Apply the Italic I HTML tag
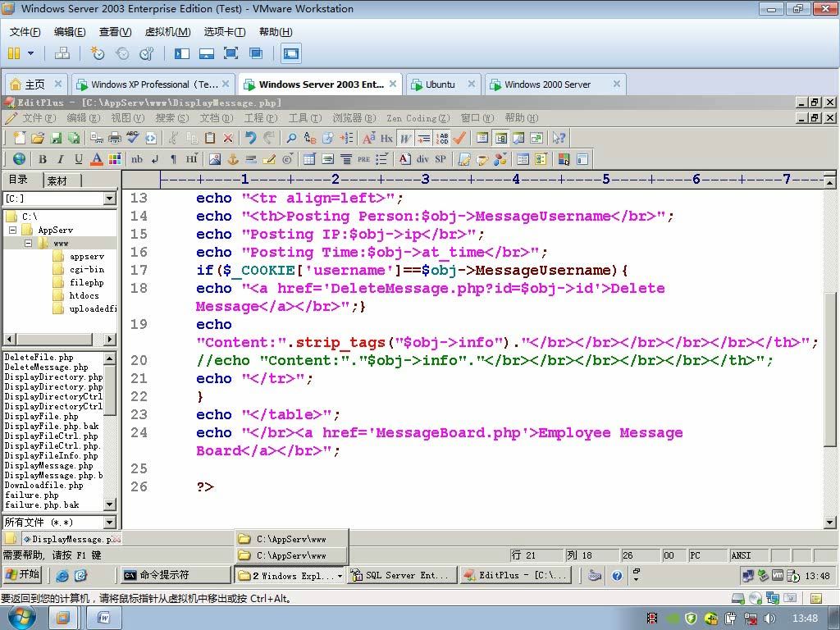Viewport: 840px width, 630px height. (x=61, y=159)
